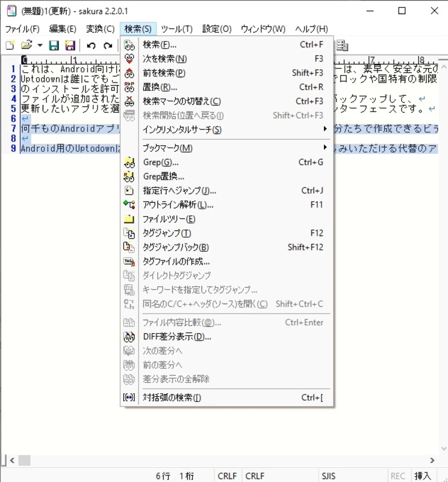The image size is (448, 482).
Task: Choose Grep(G)... menu entry
Action: click(x=227, y=162)
